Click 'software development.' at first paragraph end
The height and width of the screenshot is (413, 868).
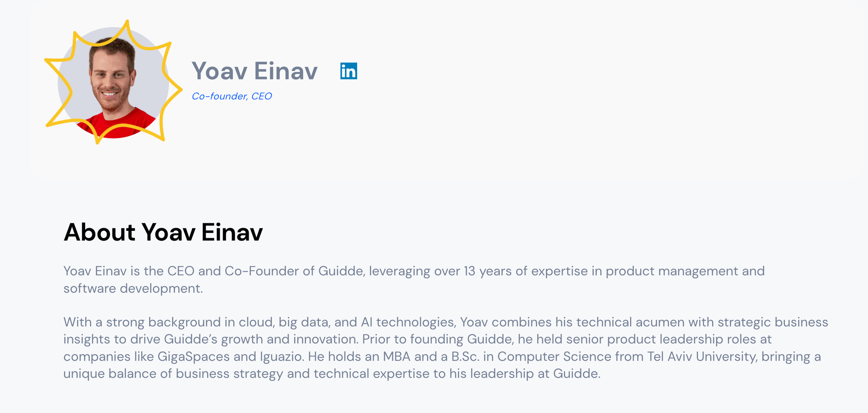coord(133,288)
